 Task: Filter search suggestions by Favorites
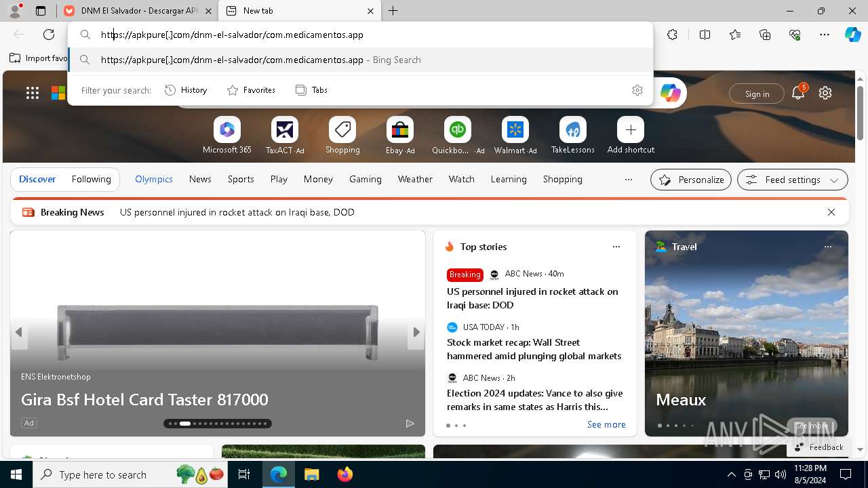(x=251, y=90)
